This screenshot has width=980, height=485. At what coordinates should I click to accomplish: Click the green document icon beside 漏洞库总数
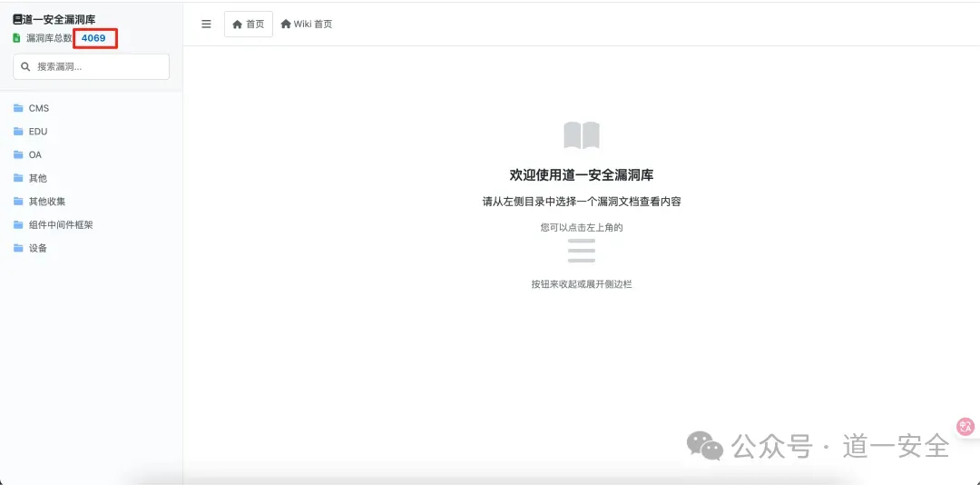[17, 38]
